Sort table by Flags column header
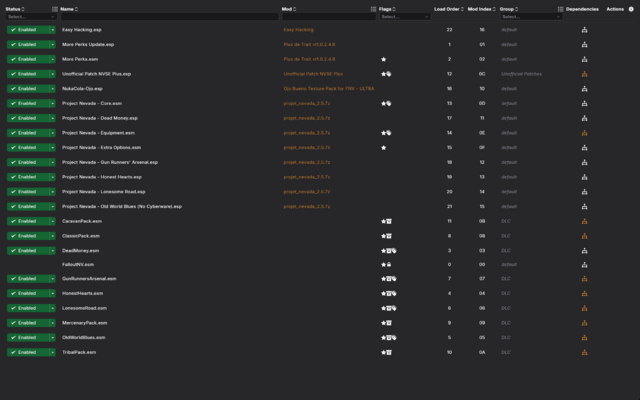Screen dimensions: 640x400 pos(387,9)
